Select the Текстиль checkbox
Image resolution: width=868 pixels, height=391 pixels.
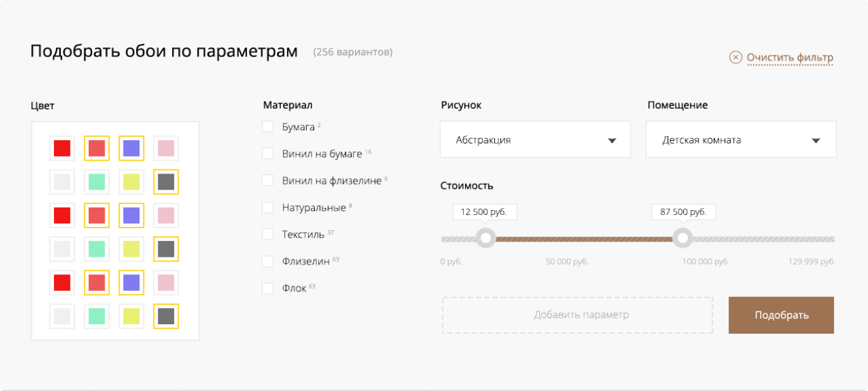tap(268, 234)
